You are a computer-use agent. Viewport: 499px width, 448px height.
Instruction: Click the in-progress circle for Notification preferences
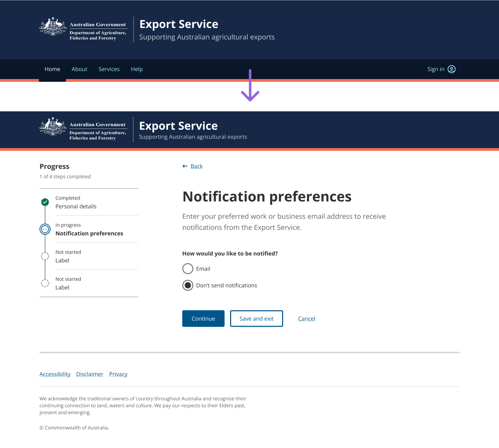coord(45,229)
